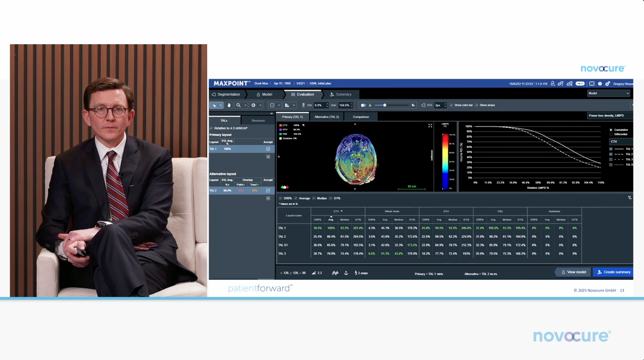This screenshot has height=360, width=644.
Task: Click the orientation figure icon in viewer
Action: click(x=285, y=187)
